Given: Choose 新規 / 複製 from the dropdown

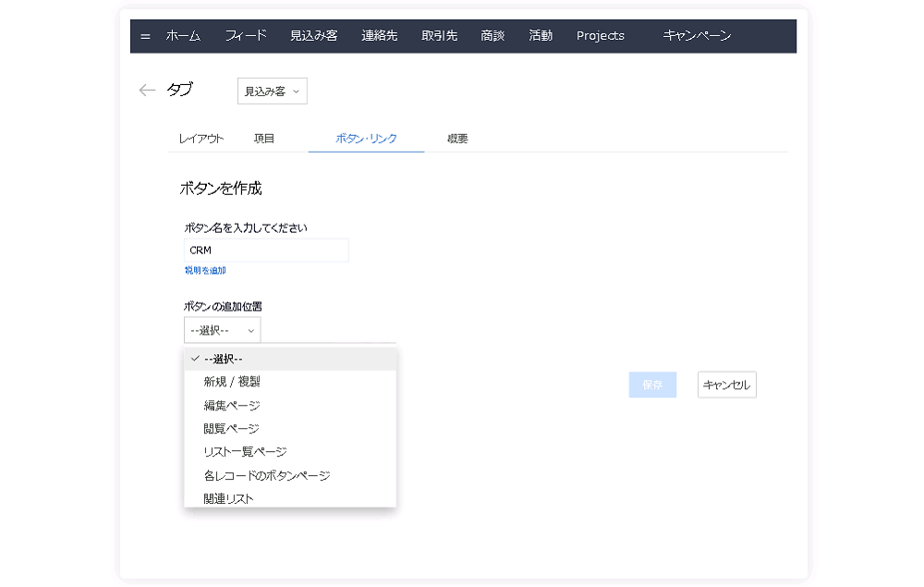Looking at the screenshot, I should pos(290,382).
